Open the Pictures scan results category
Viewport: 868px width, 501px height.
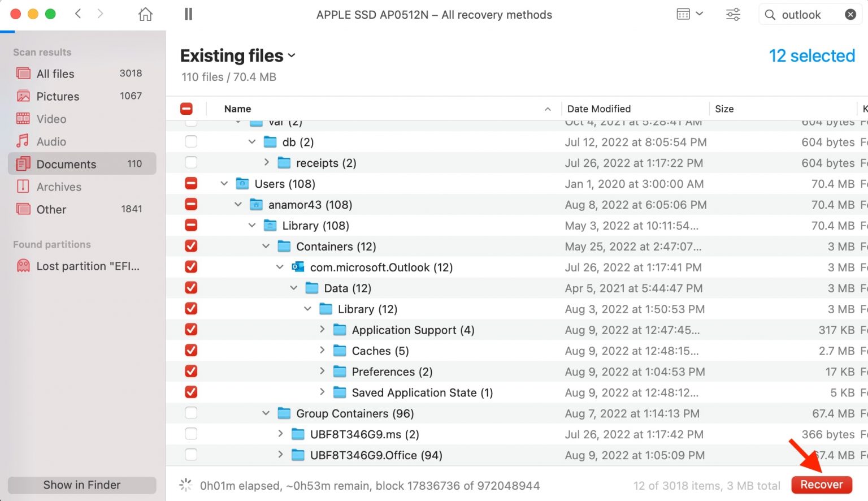pos(57,96)
